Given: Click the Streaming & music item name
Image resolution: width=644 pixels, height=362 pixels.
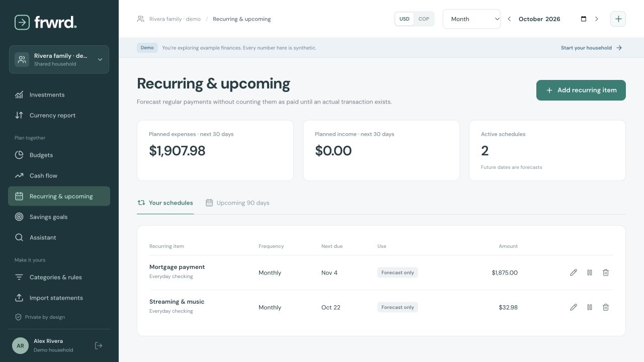Looking at the screenshot, I should 177,302.
